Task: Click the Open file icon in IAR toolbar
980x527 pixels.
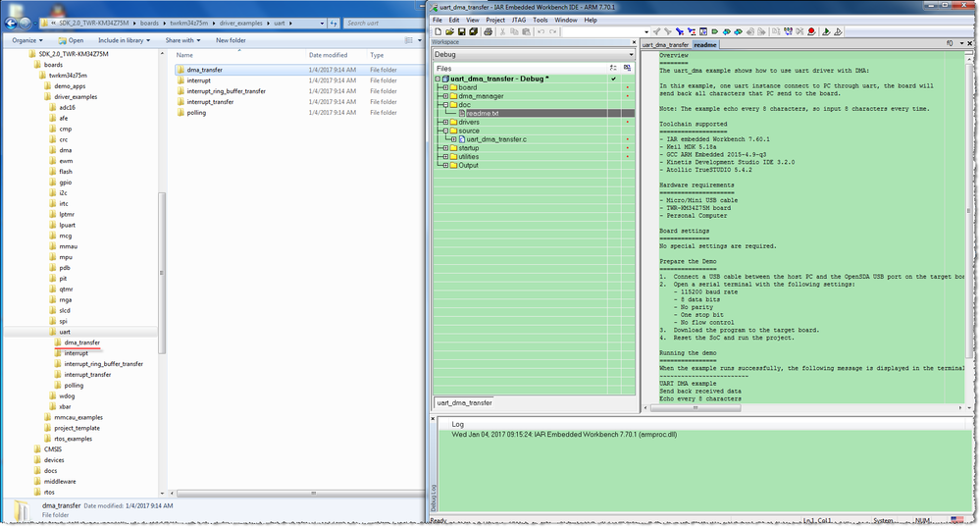Action: point(449,31)
